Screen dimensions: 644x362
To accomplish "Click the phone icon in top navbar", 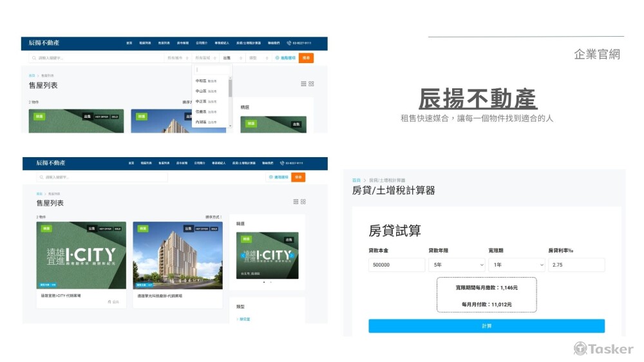I will 289,43.
